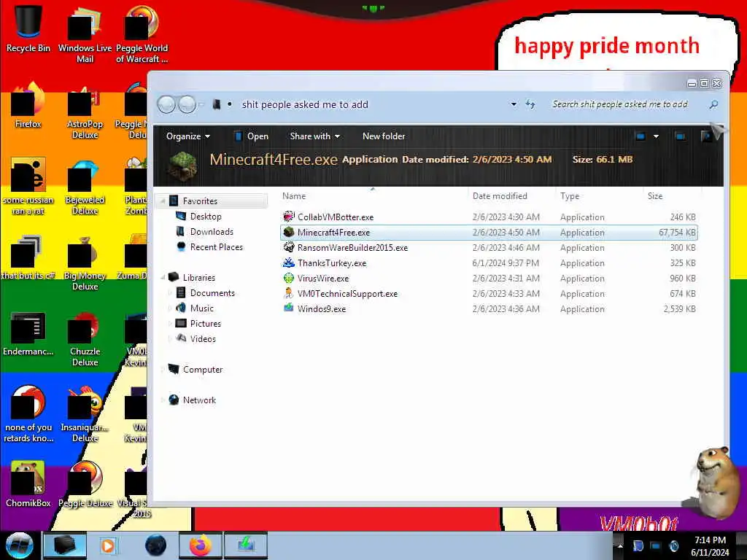This screenshot has height=560, width=747.
Task: Click the Forward navigation button
Action: [187, 104]
